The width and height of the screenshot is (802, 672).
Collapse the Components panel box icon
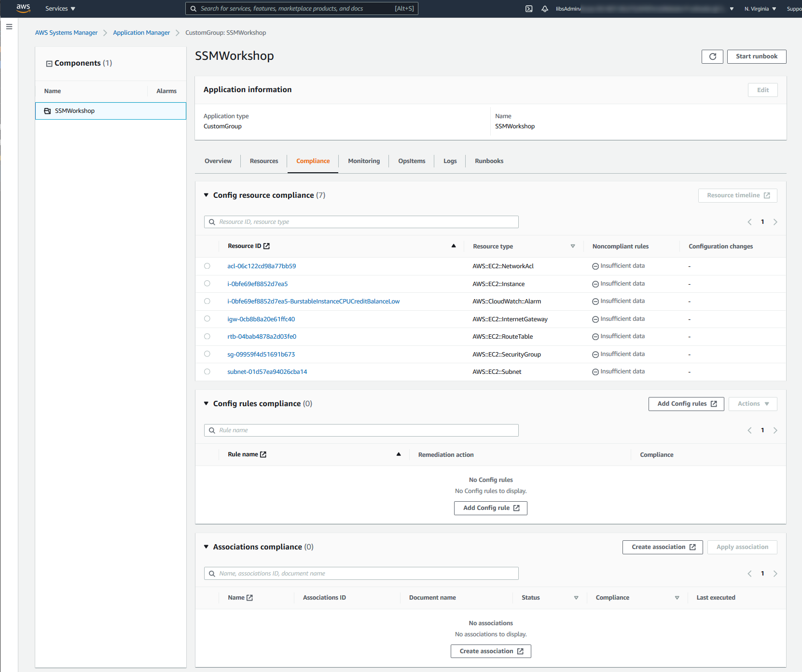(x=49, y=64)
